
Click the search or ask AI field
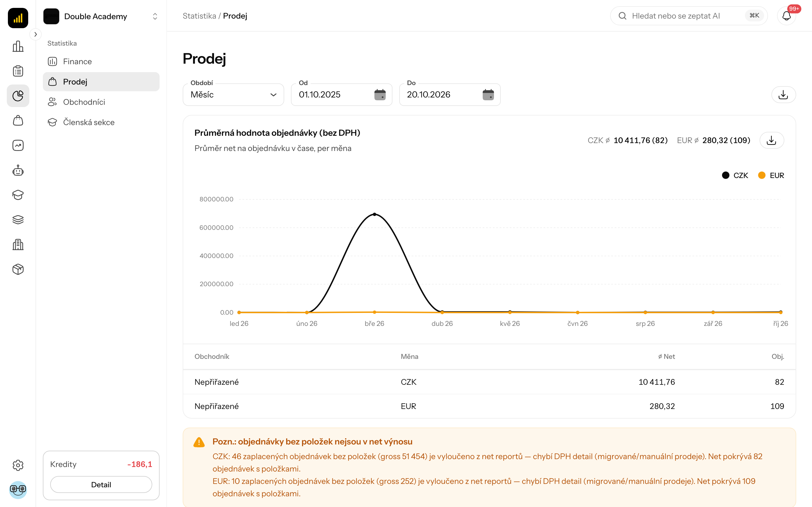tap(689, 16)
